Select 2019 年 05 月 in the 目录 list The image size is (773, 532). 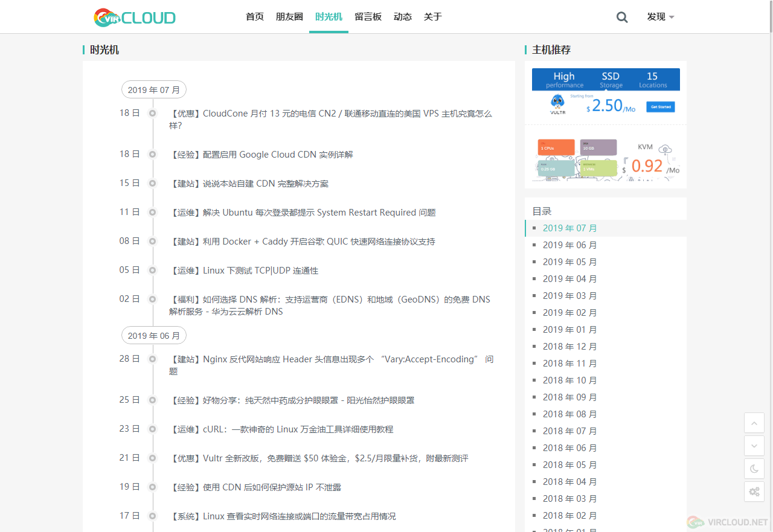[569, 262]
